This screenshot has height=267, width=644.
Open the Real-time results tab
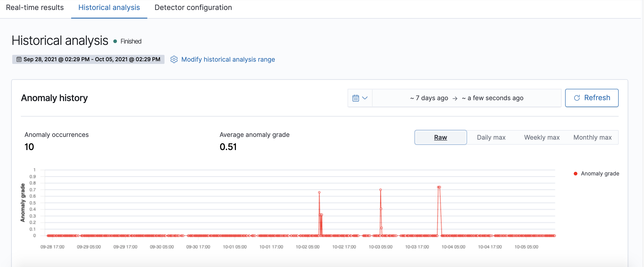pyautogui.click(x=35, y=7)
